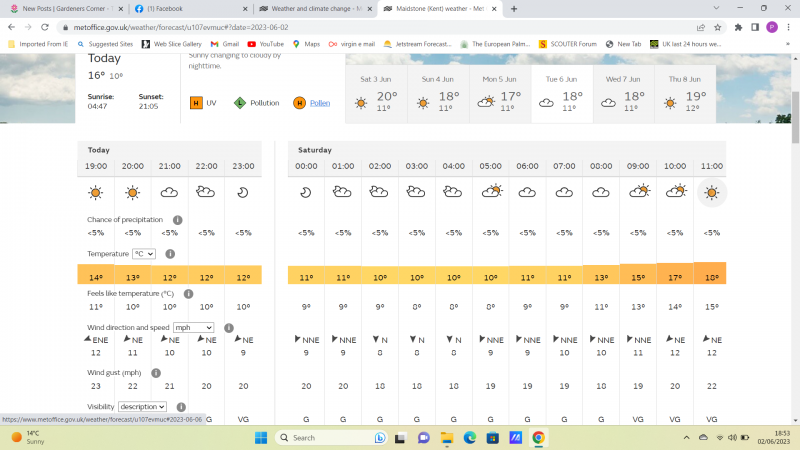Click the highlighted sunny icon at Saturday 11:00
Viewport: 800px width, 450px height.
pyautogui.click(x=712, y=192)
